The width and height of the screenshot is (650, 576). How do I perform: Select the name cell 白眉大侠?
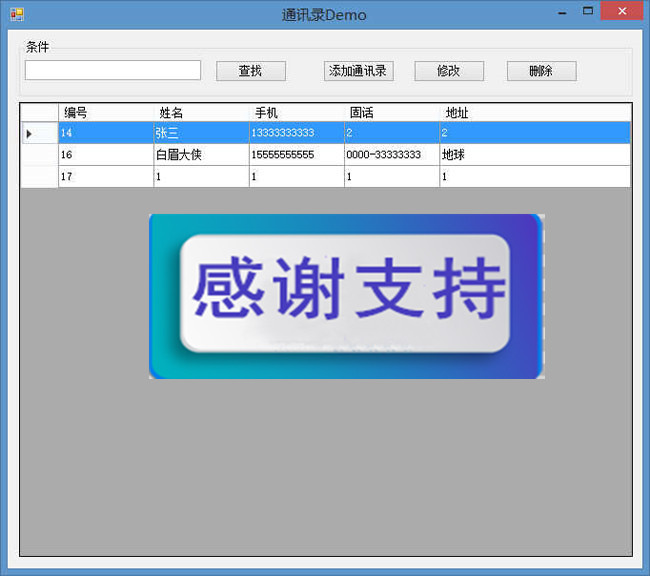pyautogui.click(x=201, y=155)
